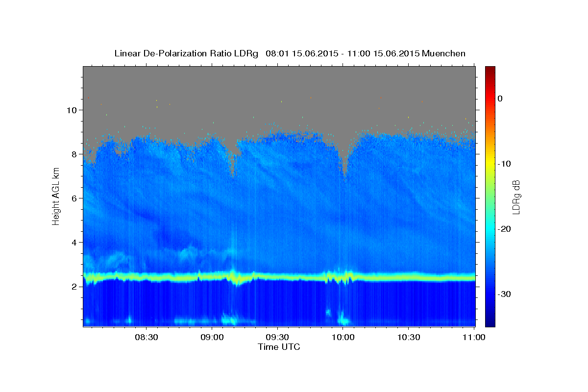Click the 10:00 time tick label

click(343, 338)
